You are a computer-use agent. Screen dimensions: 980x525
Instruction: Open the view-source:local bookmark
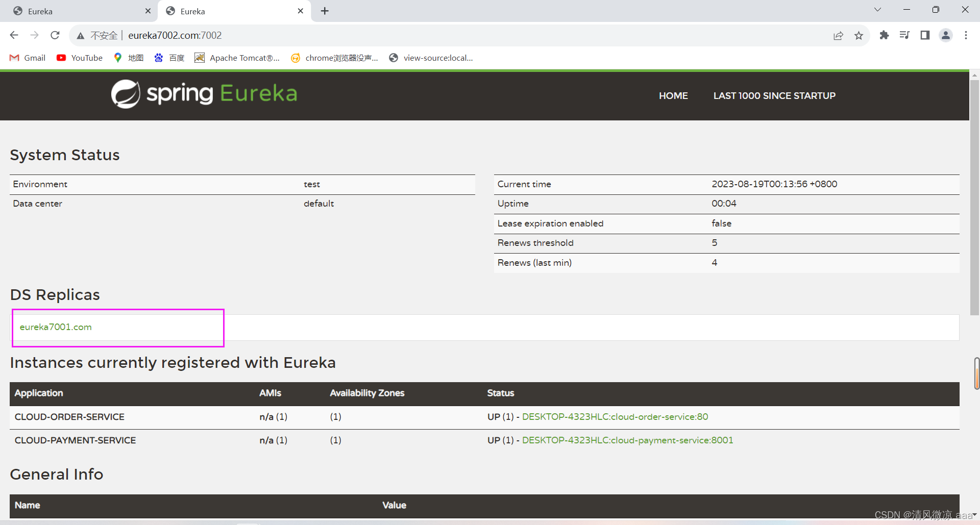431,58
